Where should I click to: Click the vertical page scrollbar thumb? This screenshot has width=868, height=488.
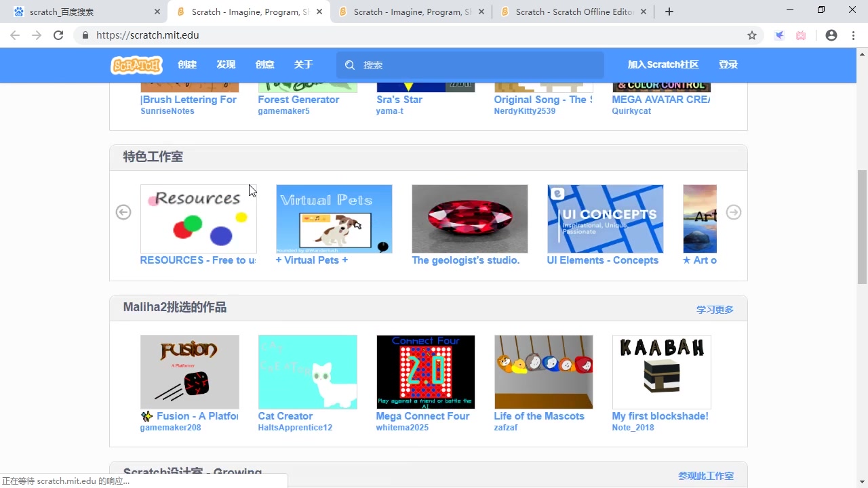(862, 227)
